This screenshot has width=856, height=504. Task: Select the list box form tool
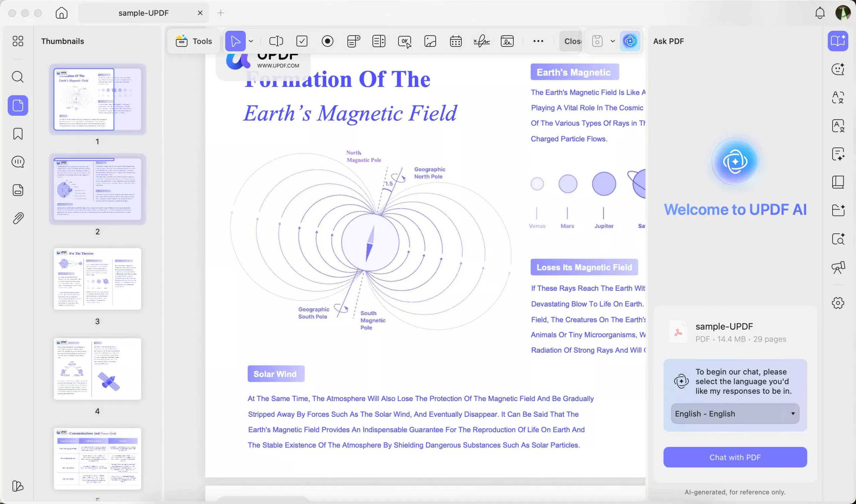tap(379, 41)
